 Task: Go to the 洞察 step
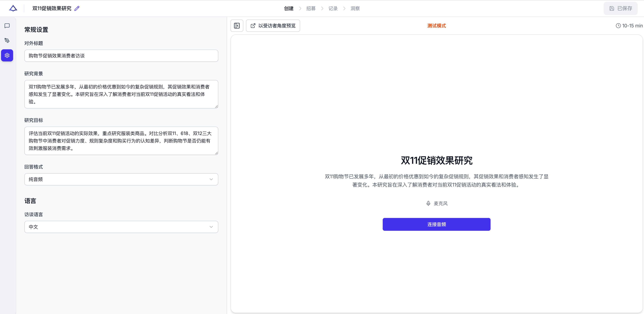point(355,8)
